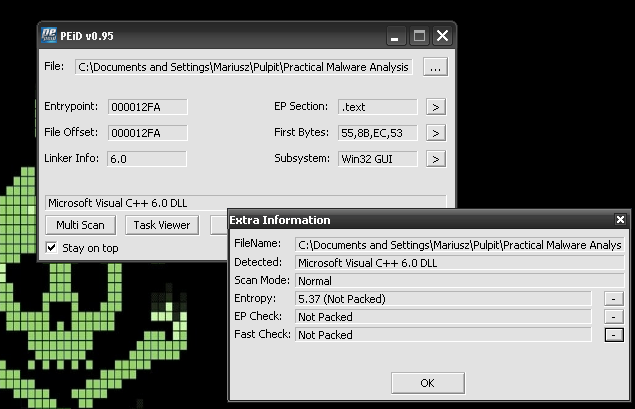Maximize the PEiD window
The height and width of the screenshot is (409, 635).
pyautogui.click(x=419, y=36)
